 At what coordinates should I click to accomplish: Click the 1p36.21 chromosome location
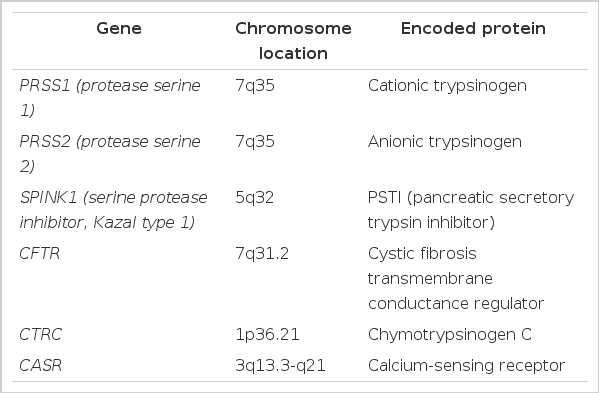pyautogui.click(x=267, y=335)
